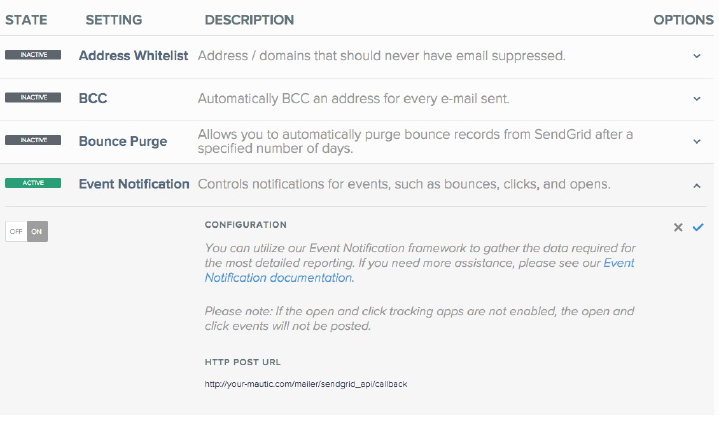719x422 pixels.
Task: Click the INACTIVE badge for BCC
Action: tap(33, 99)
